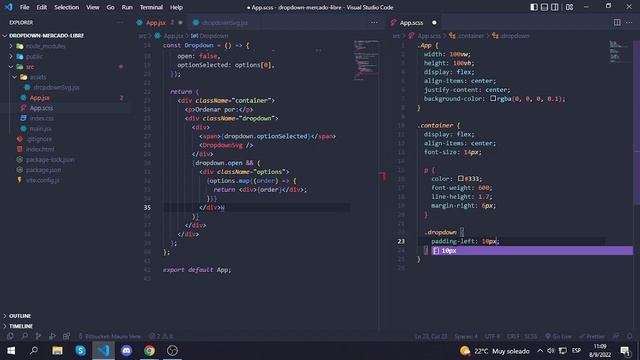Click status bar run and debug icon
Image resolution: width=640 pixels, height=360 pixels.
coord(52,336)
